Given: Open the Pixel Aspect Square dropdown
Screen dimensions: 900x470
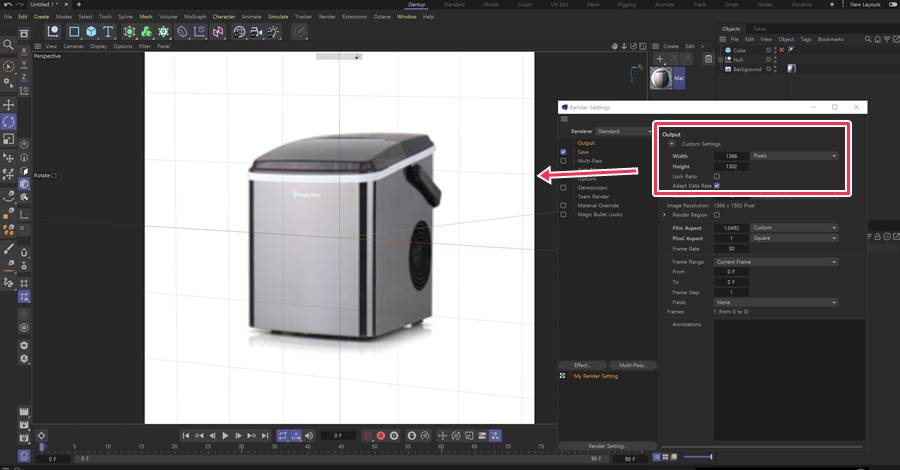Looking at the screenshot, I should (x=794, y=238).
